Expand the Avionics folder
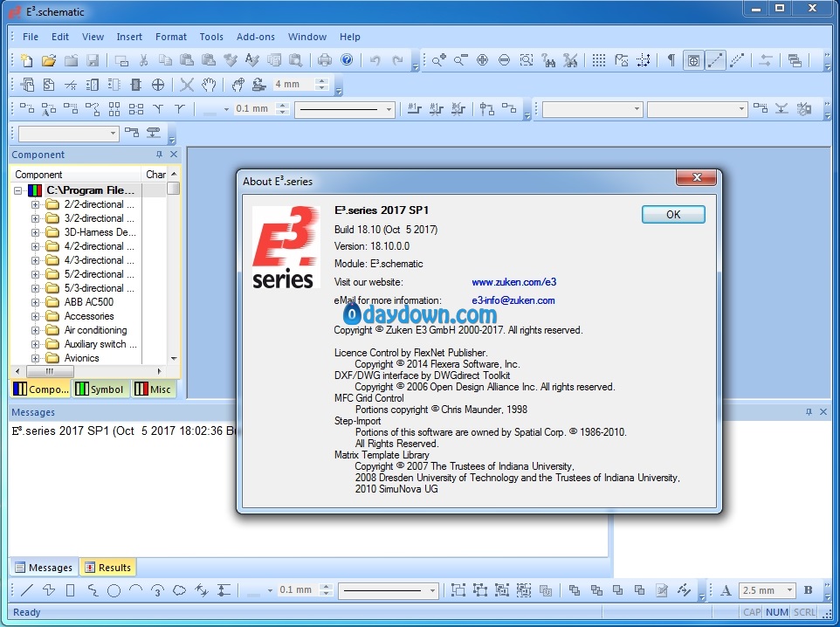Image resolution: width=840 pixels, height=627 pixels. click(35, 358)
